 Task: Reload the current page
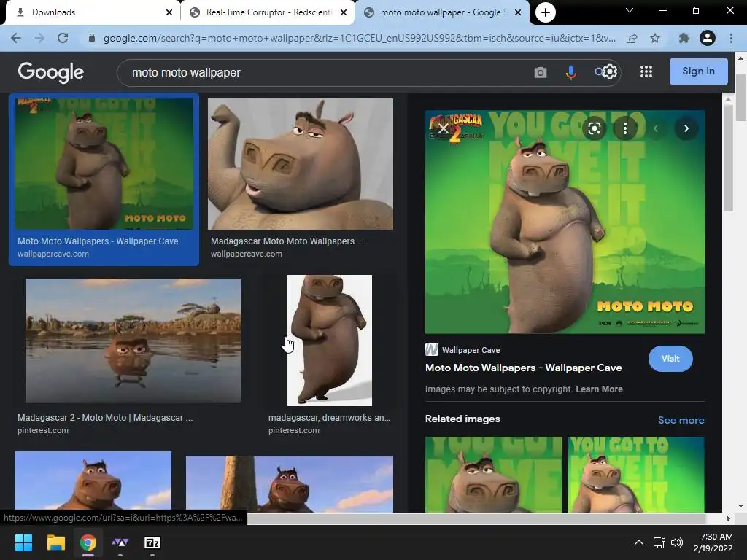pyautogui.click(x=63, y=38)
